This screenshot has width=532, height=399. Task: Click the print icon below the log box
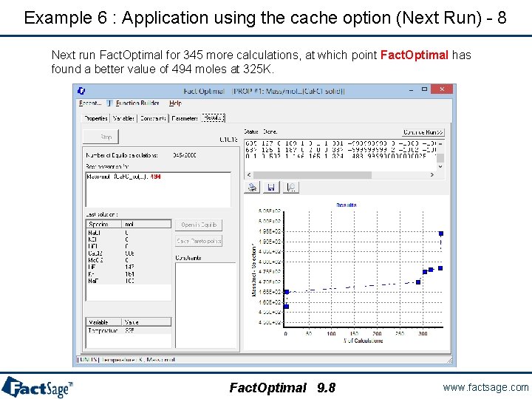point(252,187)
